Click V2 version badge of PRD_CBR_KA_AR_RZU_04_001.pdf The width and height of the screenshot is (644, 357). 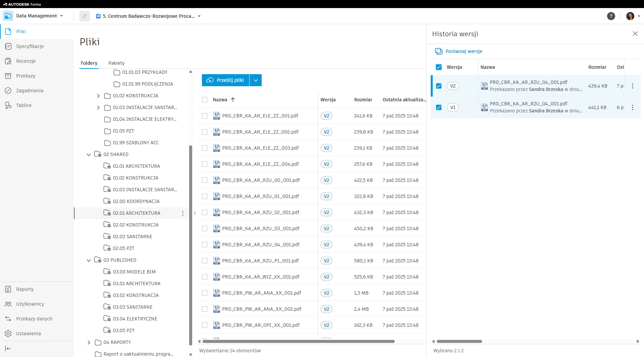327,245
